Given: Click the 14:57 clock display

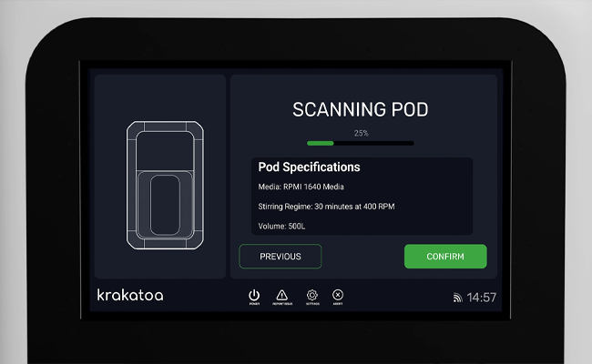Looking at the screenshot, I should (482, 298).
